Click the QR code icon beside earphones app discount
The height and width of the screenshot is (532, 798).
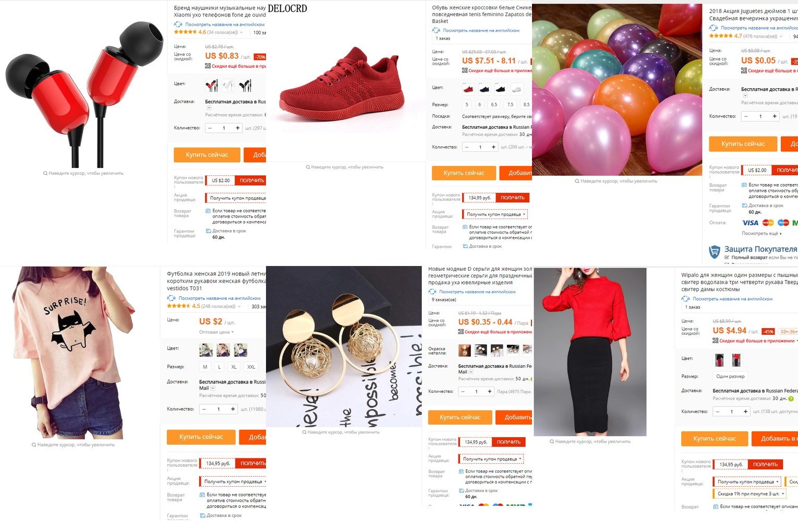pos(208,66)
